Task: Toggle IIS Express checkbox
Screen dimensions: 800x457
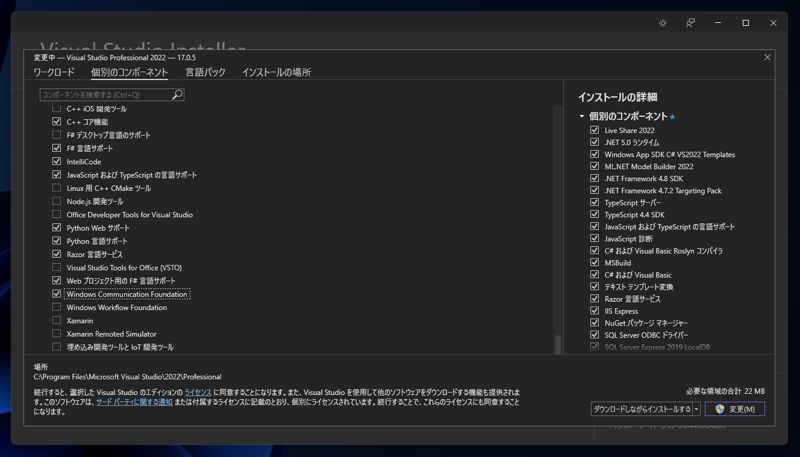Action: (594, 311)
